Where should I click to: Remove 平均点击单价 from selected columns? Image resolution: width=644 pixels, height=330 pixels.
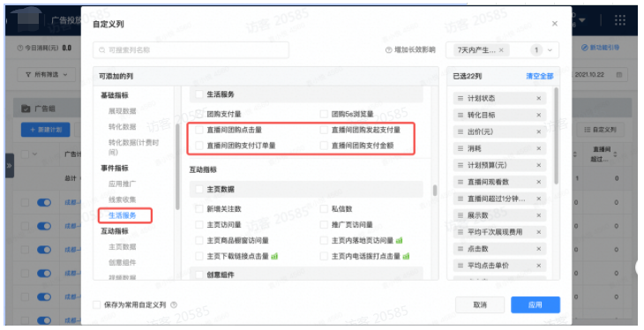pos(538,266)
